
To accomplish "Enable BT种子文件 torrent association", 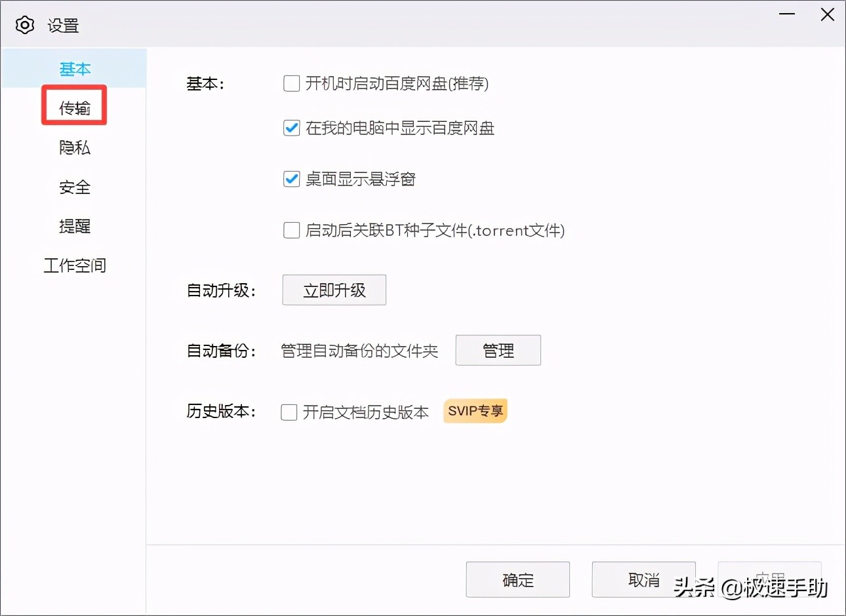I will [291, 229].
